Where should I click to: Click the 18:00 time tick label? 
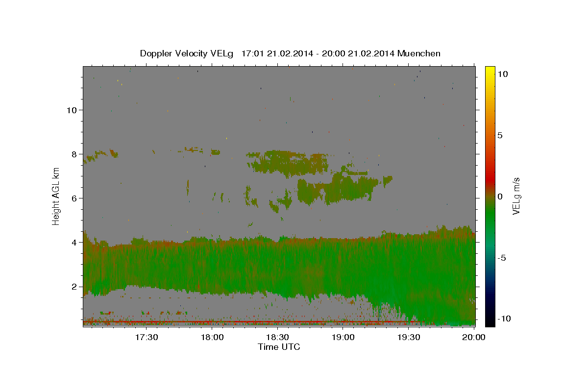pyautogui.click(x=212, y=337)
